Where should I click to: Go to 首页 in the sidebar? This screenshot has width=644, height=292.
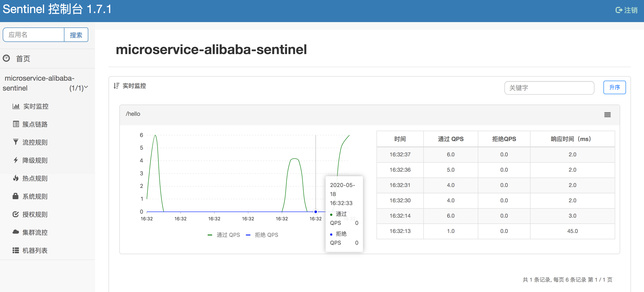(23, 59)
